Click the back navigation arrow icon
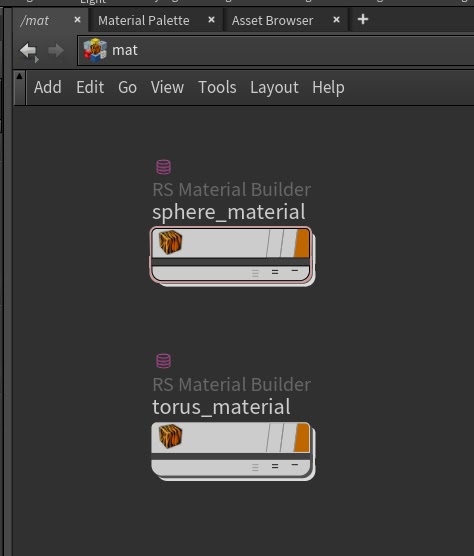The width and height of the screenshot is (474, 556). click(28, 51)
